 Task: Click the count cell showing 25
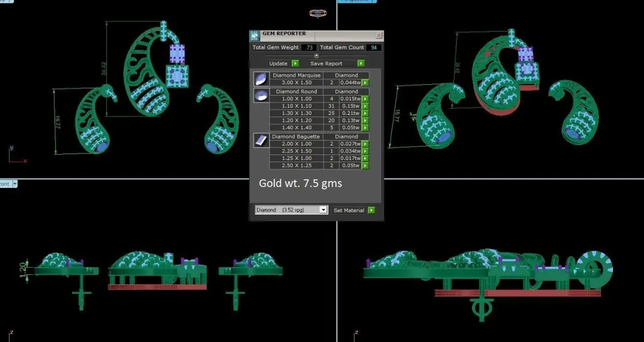tap(331, 114)
